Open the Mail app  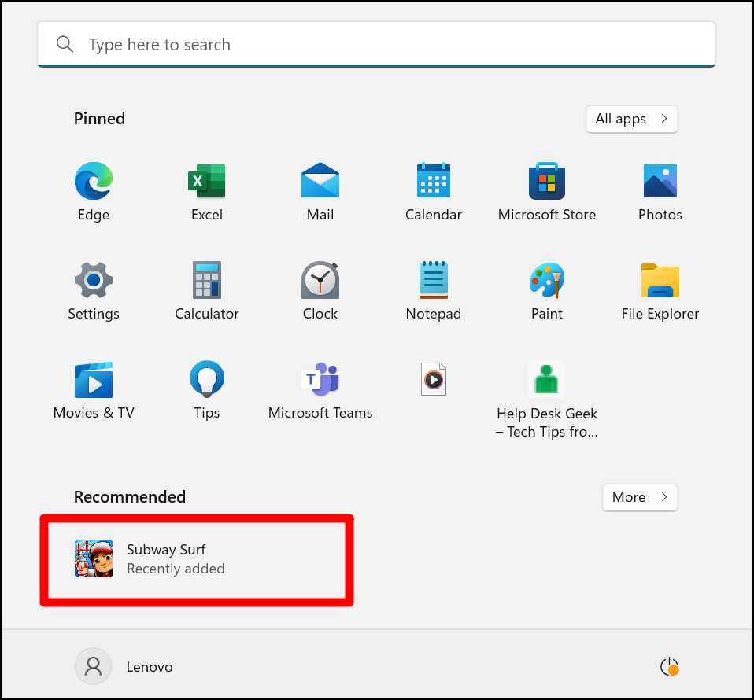tap(320, 181)
